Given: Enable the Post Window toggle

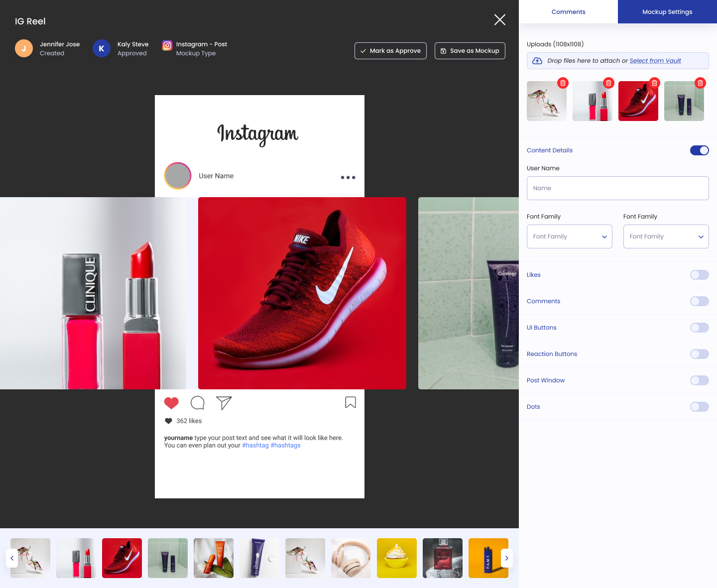Looking at the screenshot, I should pos(700,380).
